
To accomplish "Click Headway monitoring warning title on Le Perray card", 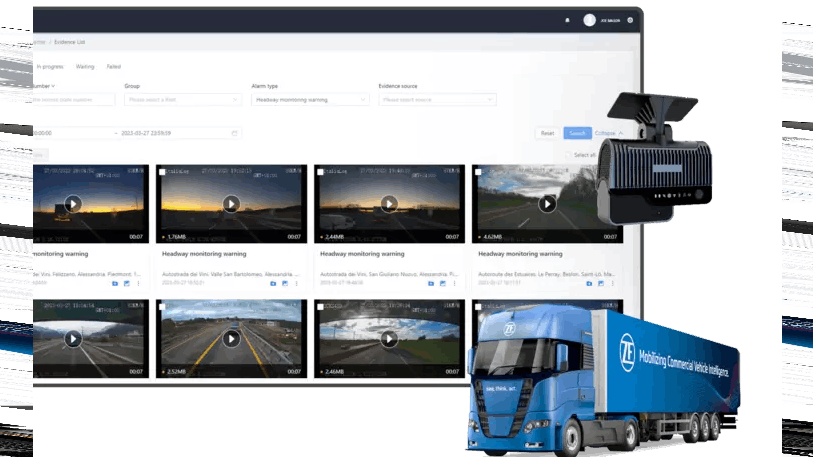I will coord(520,254).
